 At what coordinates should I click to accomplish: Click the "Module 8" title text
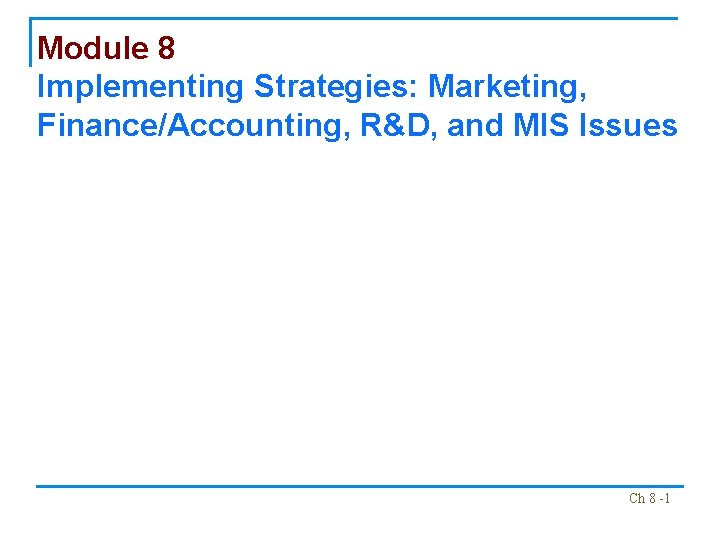106,47
